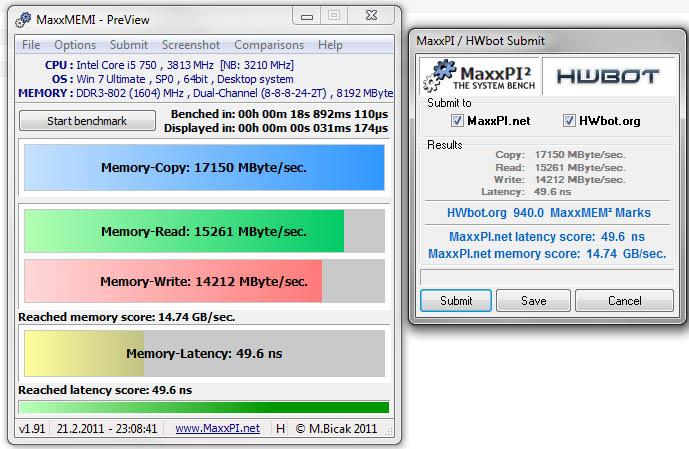The width and height of the screenshot is (689, 449).
Task: Click HWbot.org 940.0 MaxxMEM² Marks text
Action: point(548,213)
